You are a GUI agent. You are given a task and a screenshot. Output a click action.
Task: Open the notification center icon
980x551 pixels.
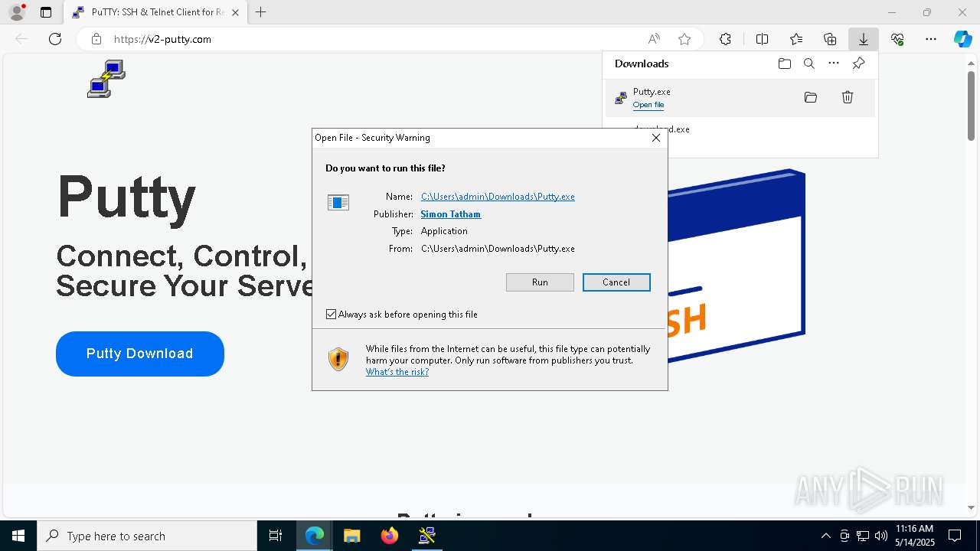[x=955, y=536]
